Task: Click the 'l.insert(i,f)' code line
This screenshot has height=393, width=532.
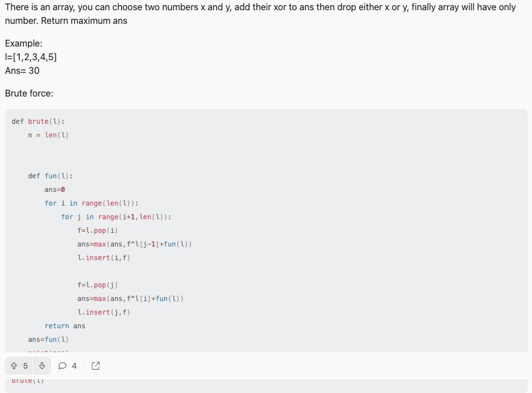Action: [104, 258]
